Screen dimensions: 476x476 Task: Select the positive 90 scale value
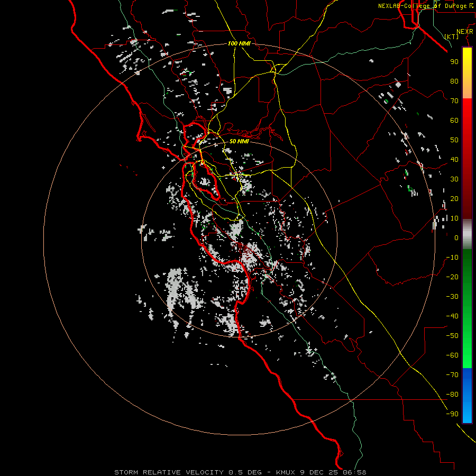click(x=454, y=62)
